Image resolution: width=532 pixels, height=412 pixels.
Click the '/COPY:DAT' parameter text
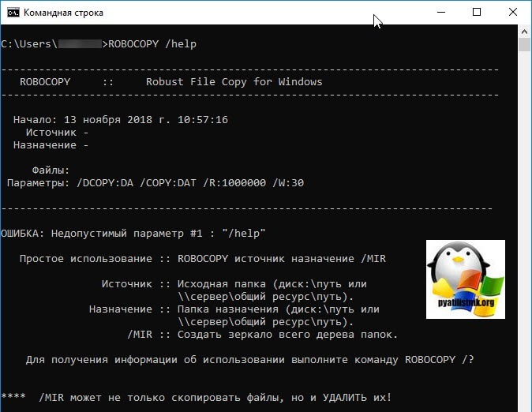[168, 183]
